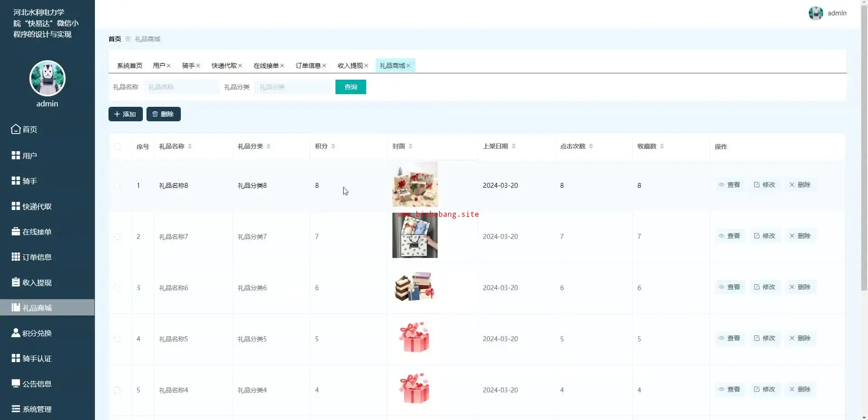Click the large admin profile picture in sidebar
The height and width of the screenshot is (420, 868).
[47, 78]
